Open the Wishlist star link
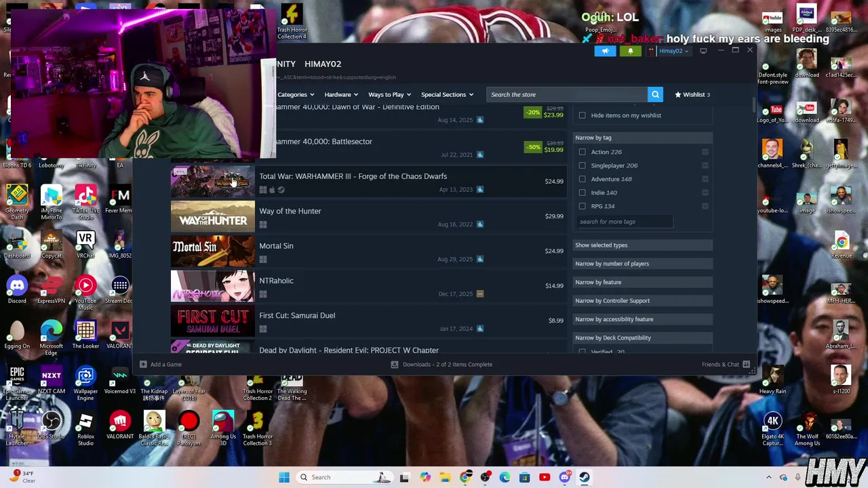This screenshot has width=868, height=488. (692, 94)
